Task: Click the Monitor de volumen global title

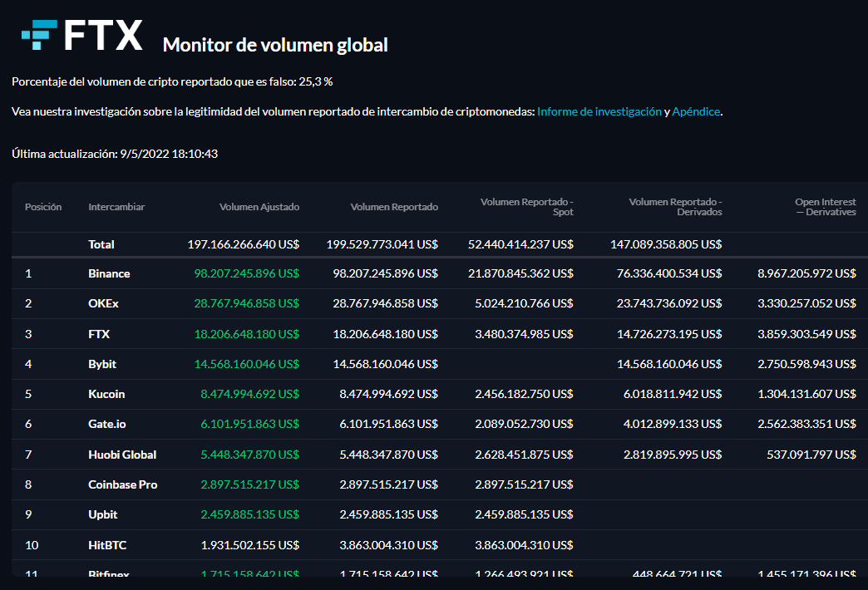Action: [x=275, y=45]
